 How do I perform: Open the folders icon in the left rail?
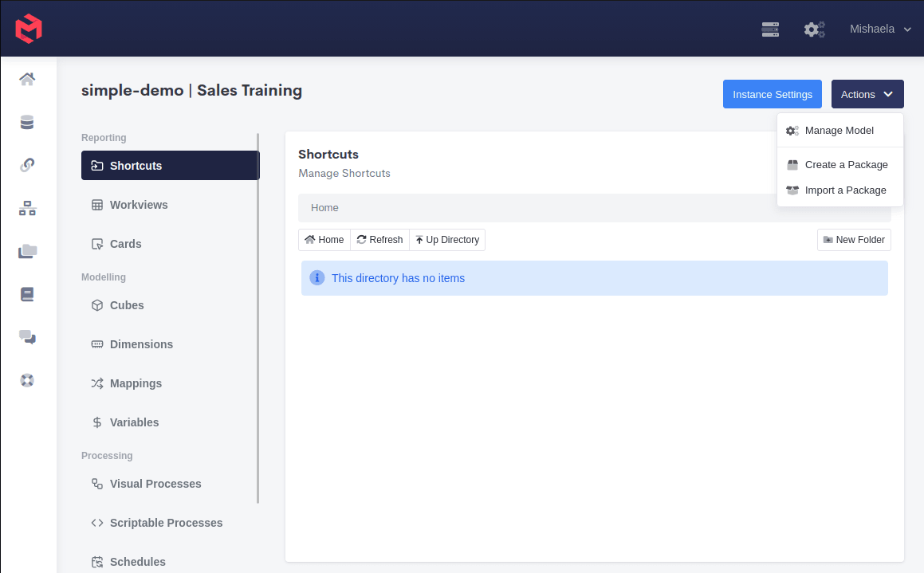[x=27, y=252]
